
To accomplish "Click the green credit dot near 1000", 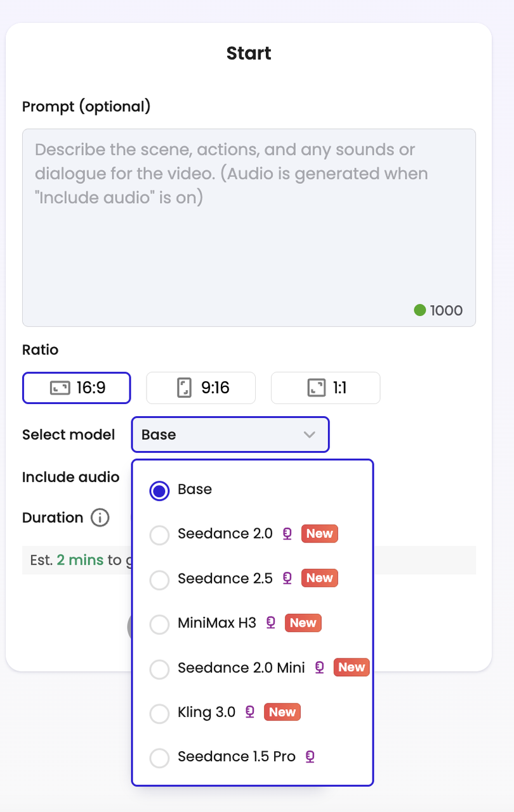I will [x=419, y=310].
